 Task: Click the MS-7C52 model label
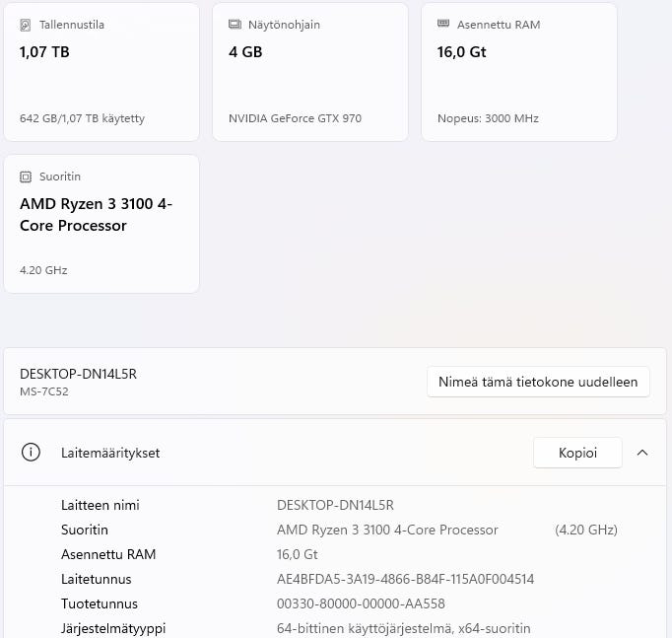point(44,391)
